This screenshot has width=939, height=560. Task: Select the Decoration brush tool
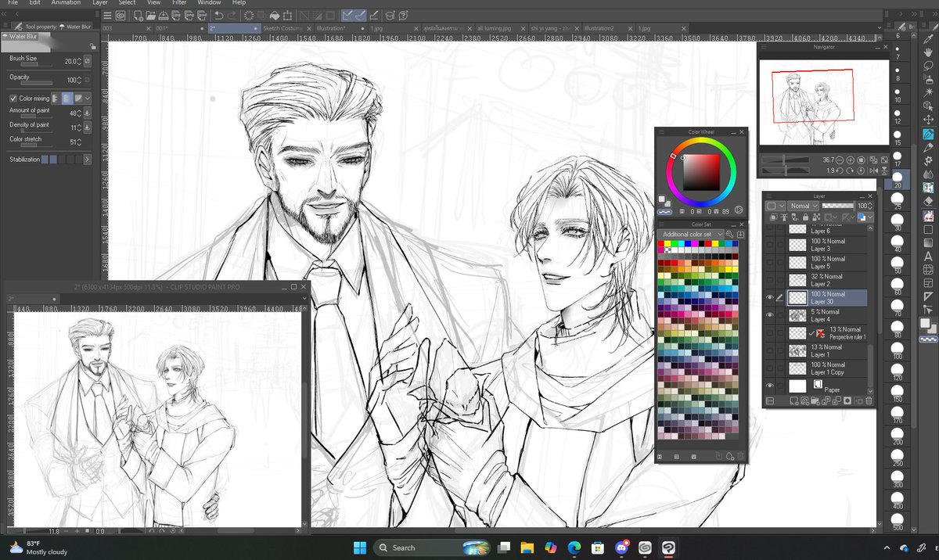coord(928,160)
